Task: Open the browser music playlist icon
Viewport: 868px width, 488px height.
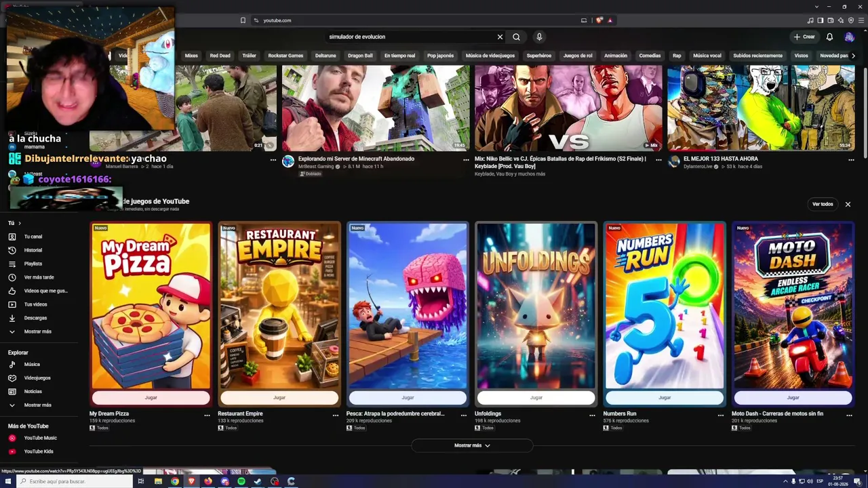Action: pos(810,20)
